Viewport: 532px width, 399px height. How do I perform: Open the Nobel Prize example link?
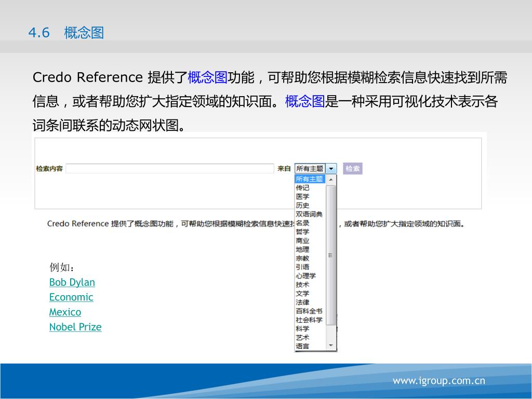click(x=75, y=327)
